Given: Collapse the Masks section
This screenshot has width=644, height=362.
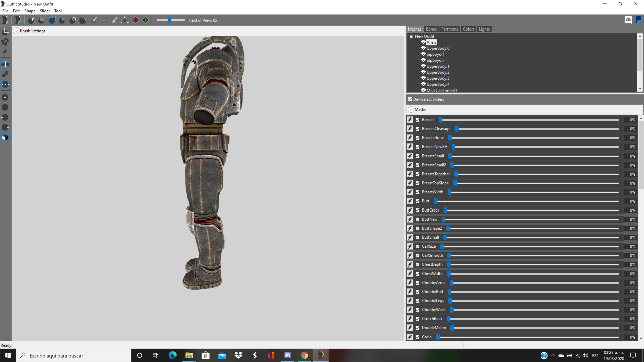Looking at the screenshot, I should [411, 110].
